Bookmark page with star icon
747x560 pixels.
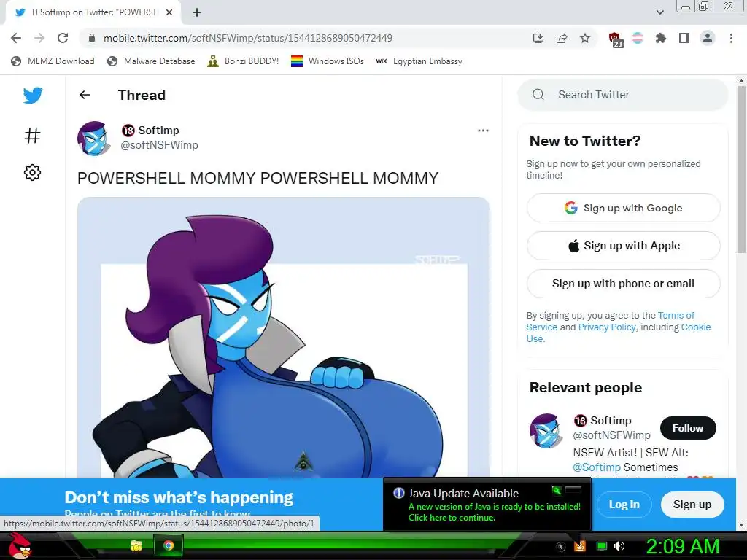[585, 38]
